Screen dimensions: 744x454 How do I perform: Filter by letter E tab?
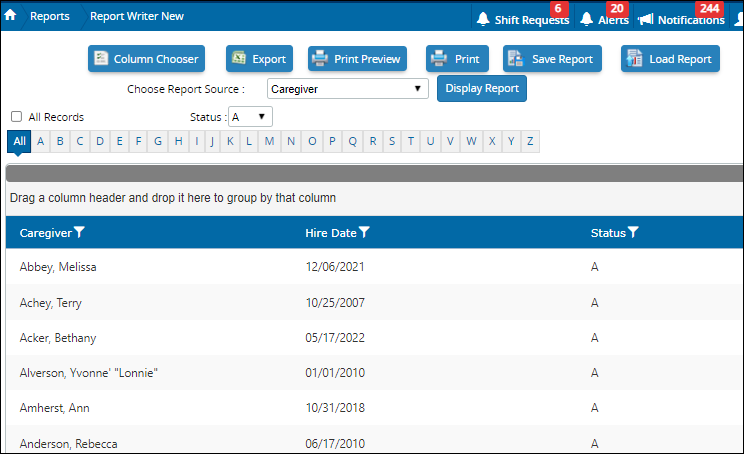click(x=120, y=141)
